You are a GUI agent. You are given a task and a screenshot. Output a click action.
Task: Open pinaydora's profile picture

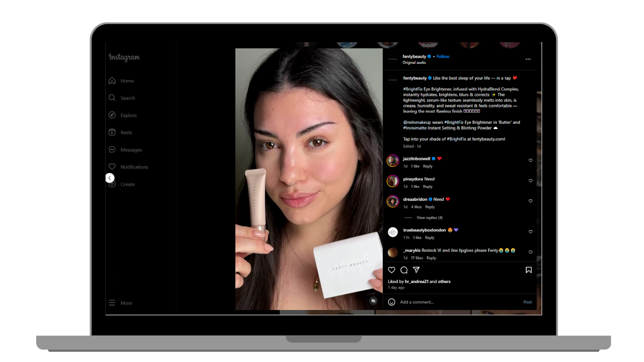393,181
